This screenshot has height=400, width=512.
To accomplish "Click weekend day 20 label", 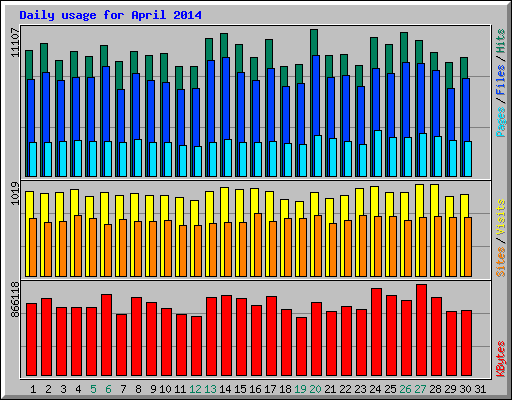I will pyautogui.click(x=315, y=389).
